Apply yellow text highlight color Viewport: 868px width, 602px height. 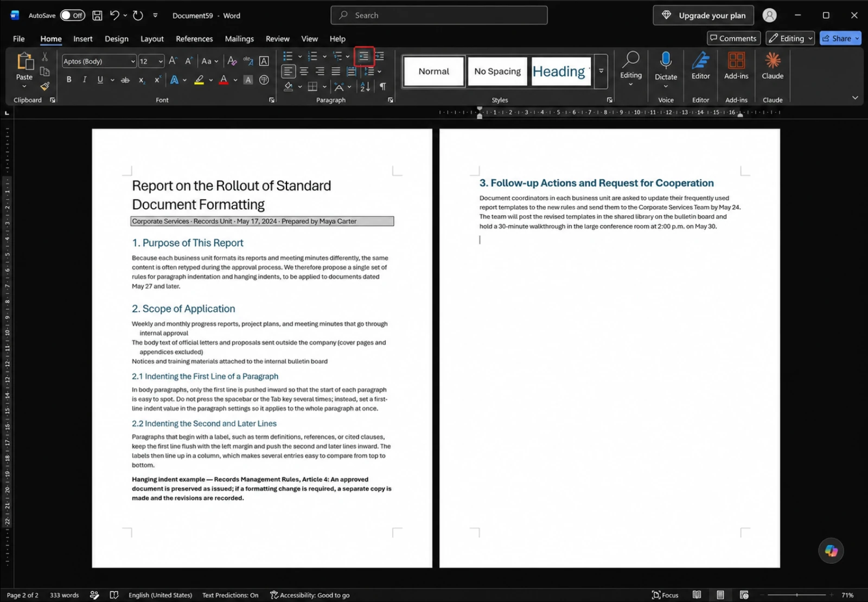click(199, 80)
